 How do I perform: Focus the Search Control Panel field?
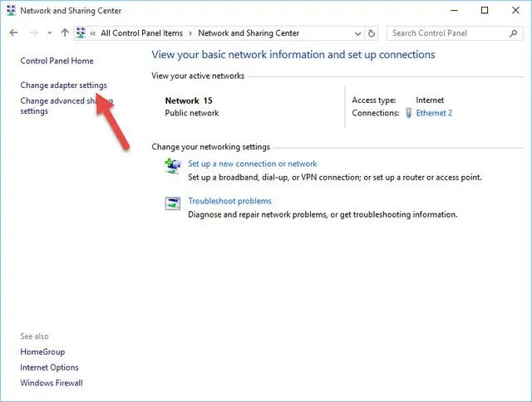455,33
